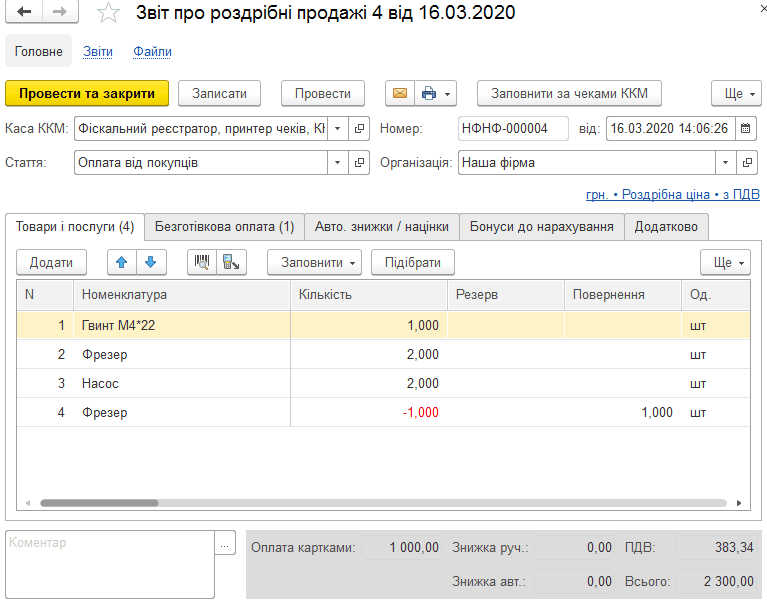Click the forward navigation arrow
The width and height of the screenshot is (767, 606).
point(60,12)
